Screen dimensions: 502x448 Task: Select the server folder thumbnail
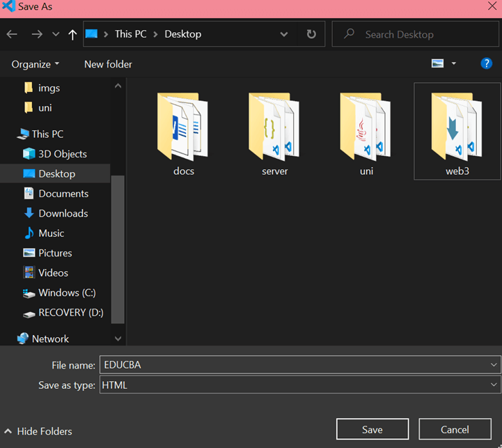pos(275,134)
